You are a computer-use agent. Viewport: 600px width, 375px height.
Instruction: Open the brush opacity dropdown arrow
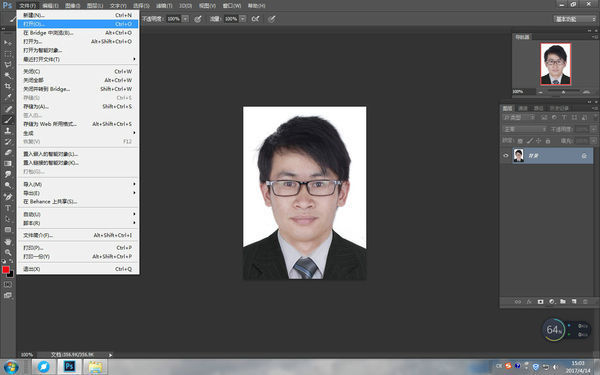[x=185, y=19]
